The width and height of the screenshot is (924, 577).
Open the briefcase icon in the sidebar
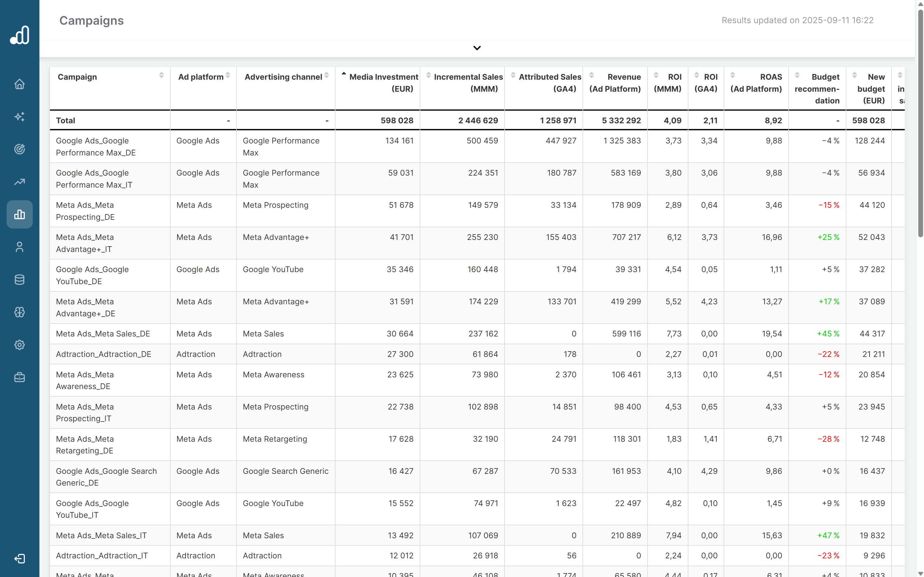(x=20, y=377)
